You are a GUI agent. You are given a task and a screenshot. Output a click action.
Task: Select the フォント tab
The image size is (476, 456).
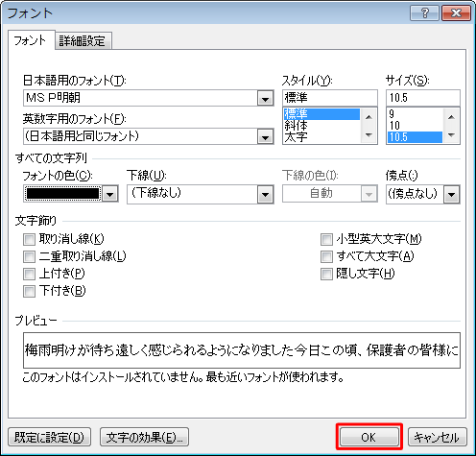click(x=31, y=40)
